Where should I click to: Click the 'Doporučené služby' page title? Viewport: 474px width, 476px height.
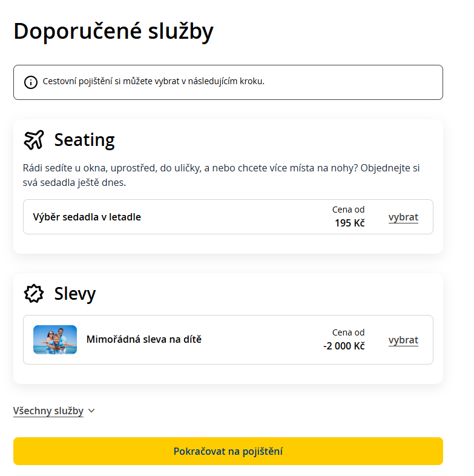coord(113,31)
